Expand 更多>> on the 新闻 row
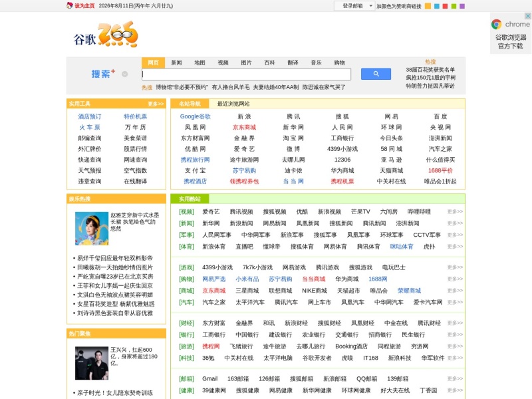The height and width of the screenshot is (399, 532). pyautogui.click(x=455, y=223)
